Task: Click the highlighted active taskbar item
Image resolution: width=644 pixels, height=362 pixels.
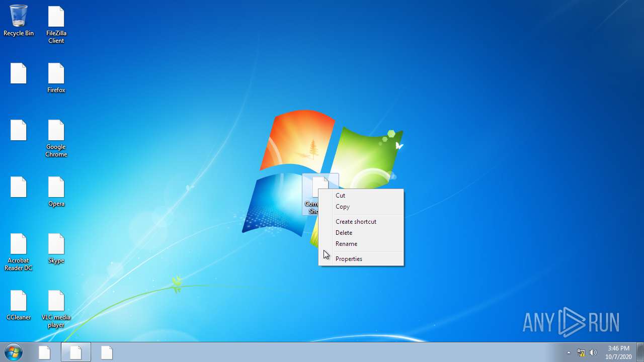Action: [x=76, y=352]
